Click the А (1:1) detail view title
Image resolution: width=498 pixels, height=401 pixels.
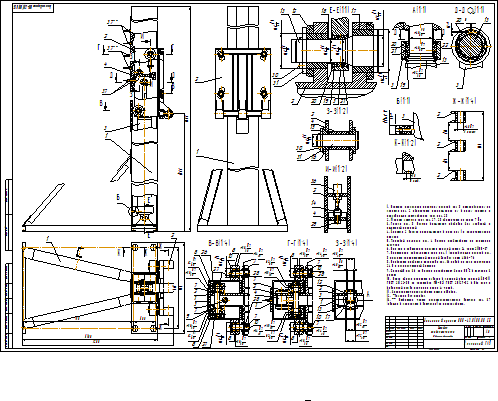420,10
